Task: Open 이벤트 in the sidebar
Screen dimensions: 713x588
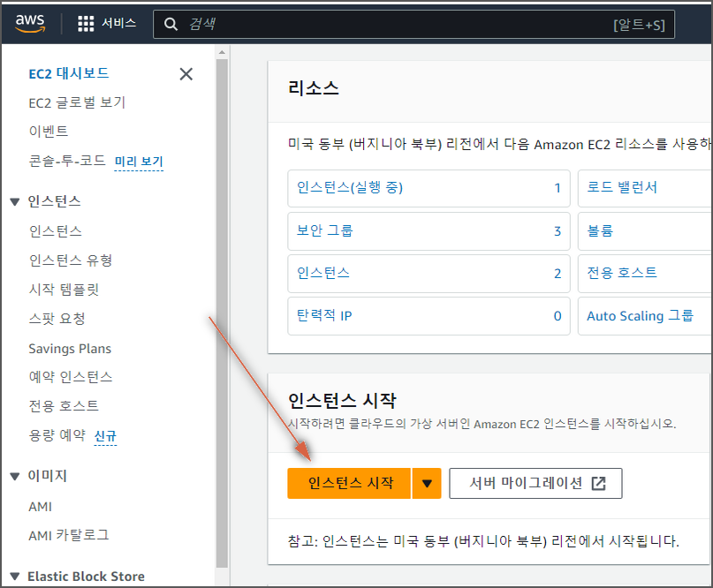Action: click(49, 132)
